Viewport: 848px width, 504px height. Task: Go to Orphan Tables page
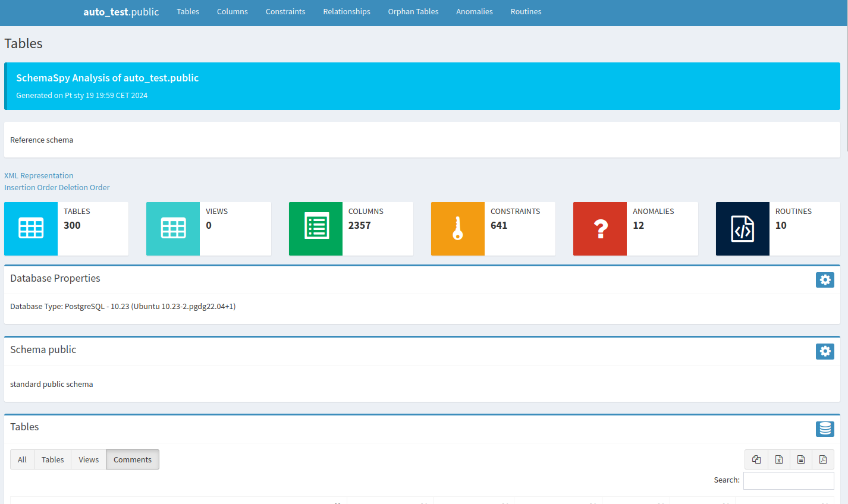pyautogui.click(x=413, y=12)
